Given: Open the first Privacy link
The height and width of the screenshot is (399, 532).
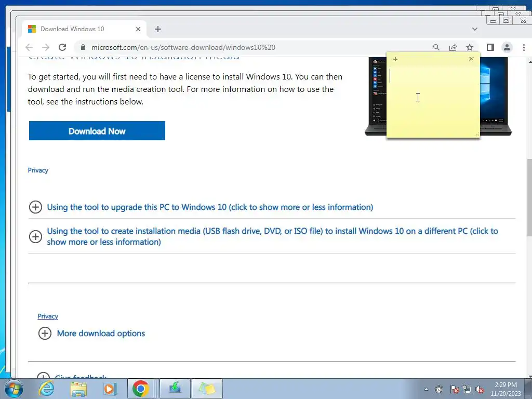Looking at the screenshot, I should pos(38,170).
